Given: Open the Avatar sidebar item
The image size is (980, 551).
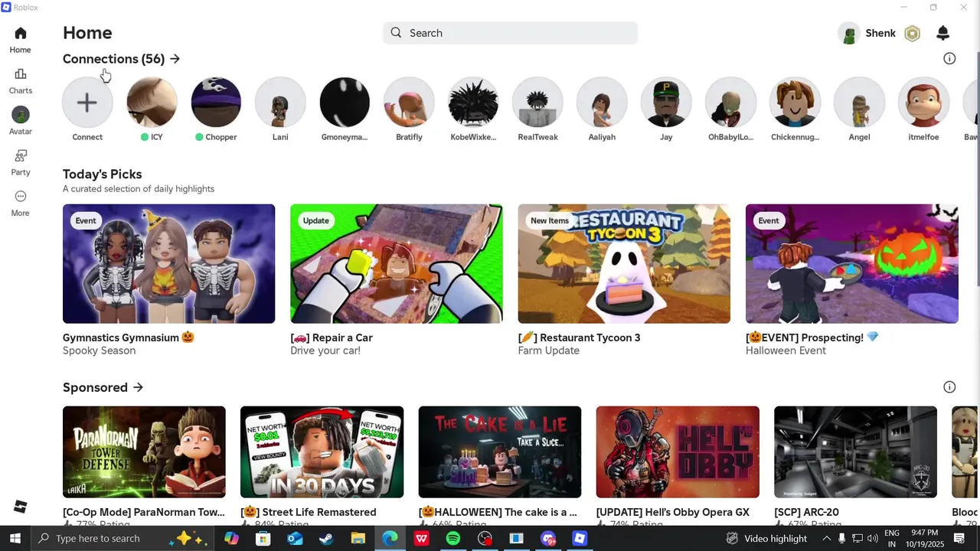Looking at the screenshot, I should (x=21, y=115).
